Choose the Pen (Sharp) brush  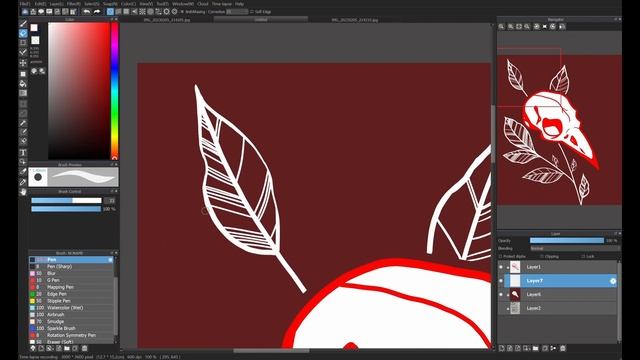(71, 267)
